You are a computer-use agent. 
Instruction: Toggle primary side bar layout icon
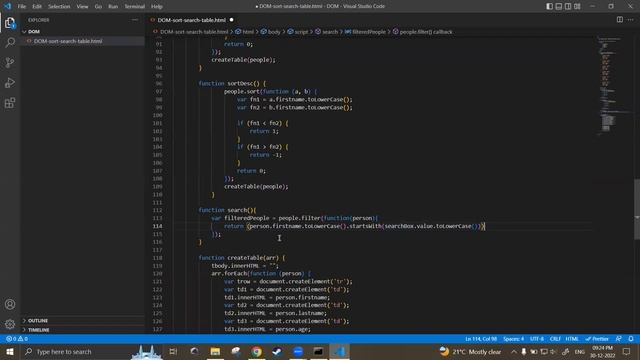tap(549, 6)
